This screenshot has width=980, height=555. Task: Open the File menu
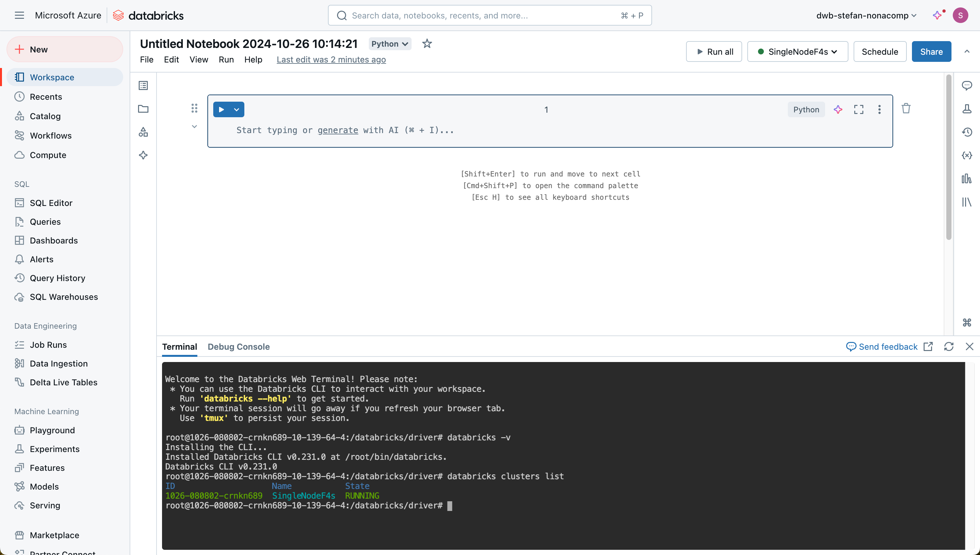pos(146,60)
